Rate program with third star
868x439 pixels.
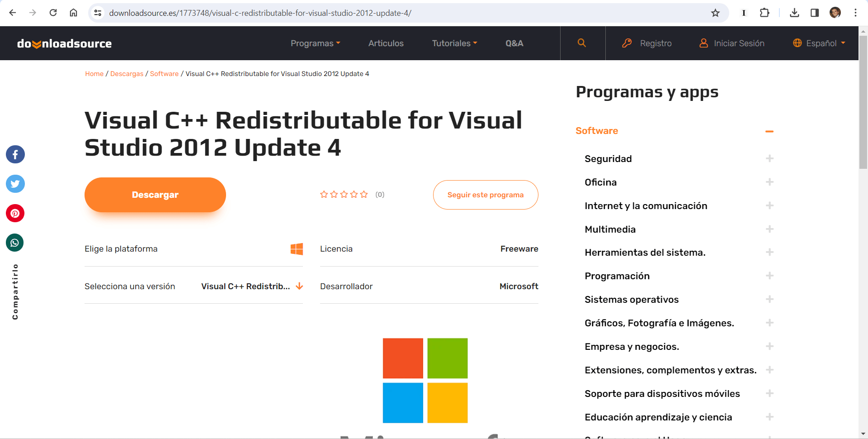click(344, 195)
